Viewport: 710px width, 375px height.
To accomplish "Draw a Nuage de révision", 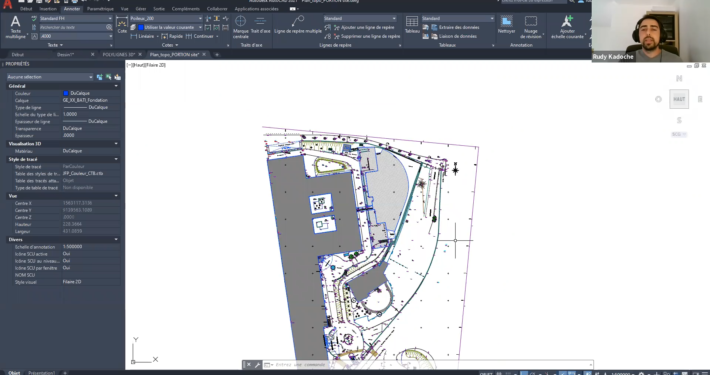I will point(531,27).
